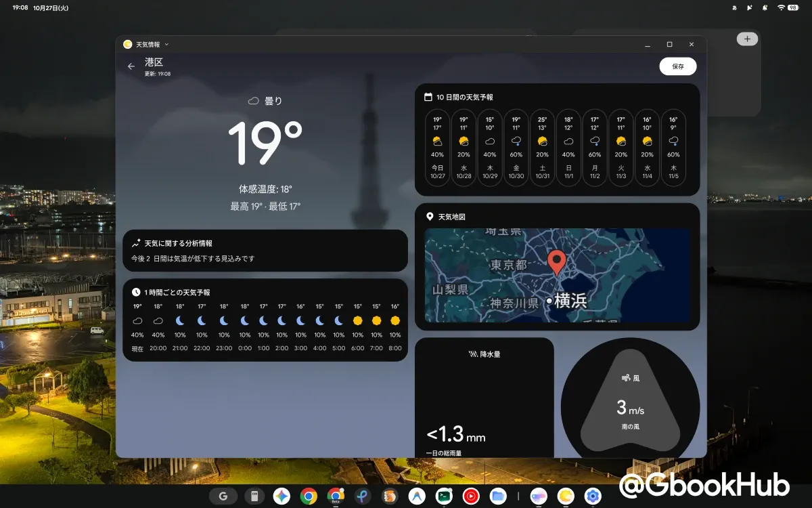Image resolution: width=812 pixels, height=508 pixels.
Task: Select the 水 10/28 forecast day
Action: [464, 148]
